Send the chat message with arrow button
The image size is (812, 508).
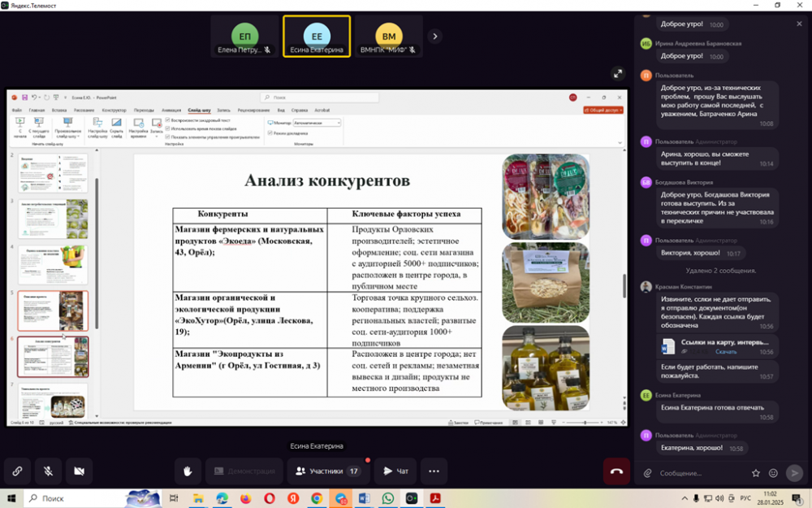pyautogui.click(x=795, y=473)
